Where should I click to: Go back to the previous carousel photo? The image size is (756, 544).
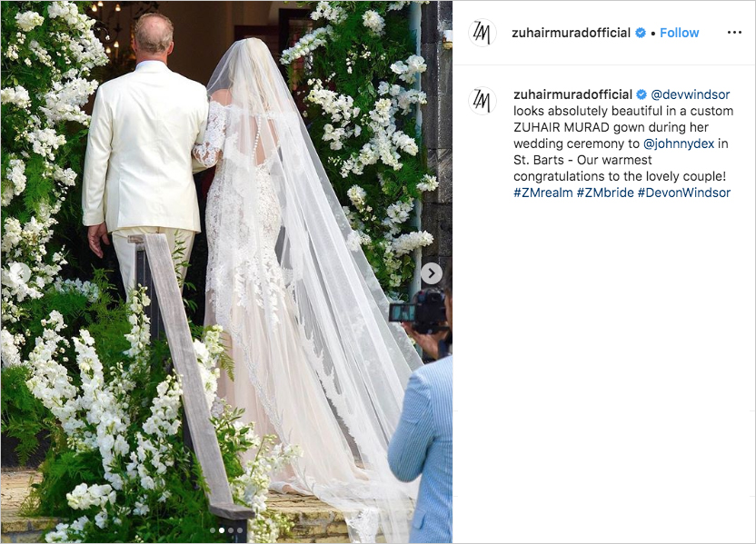(21, 273)
